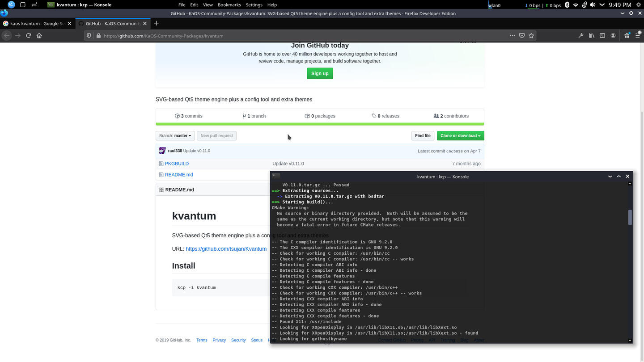
Task: Select the GitHub KaOS-Community tab
Action: [x=113, y=23]
